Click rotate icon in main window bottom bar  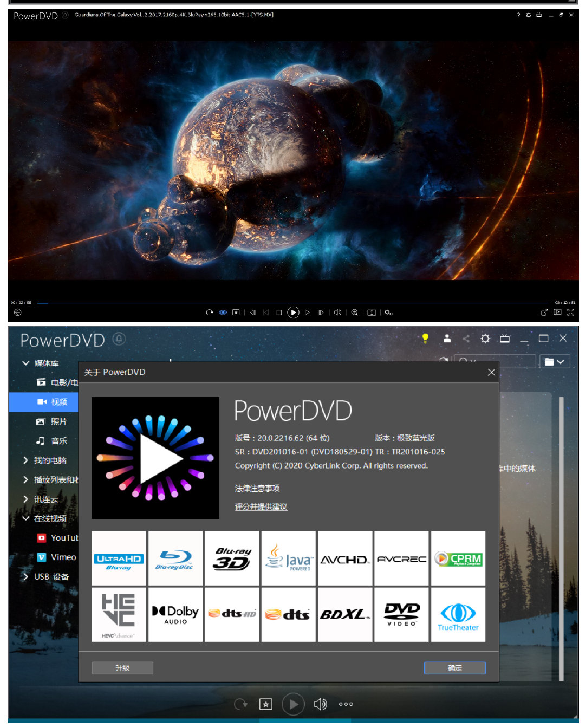coord(240,704)
